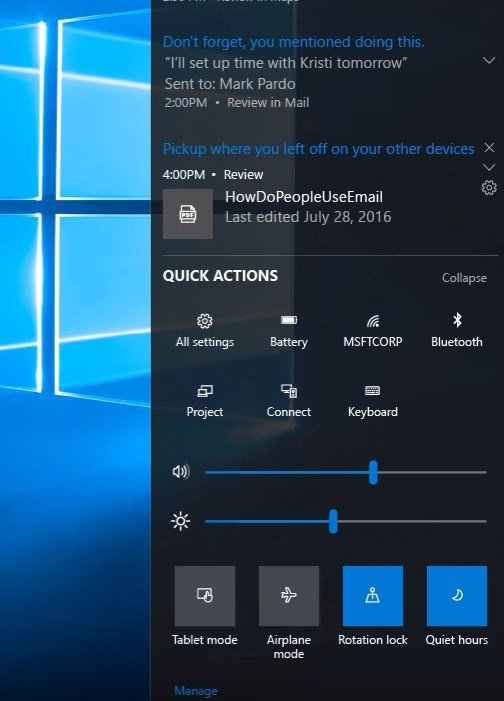Click the Manage link at the bottom
This screenshot has height=701, width=504.
point(196,691)
